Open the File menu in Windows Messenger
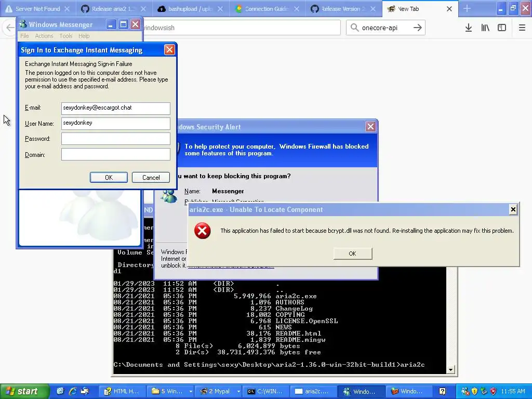 click(24, 36)
